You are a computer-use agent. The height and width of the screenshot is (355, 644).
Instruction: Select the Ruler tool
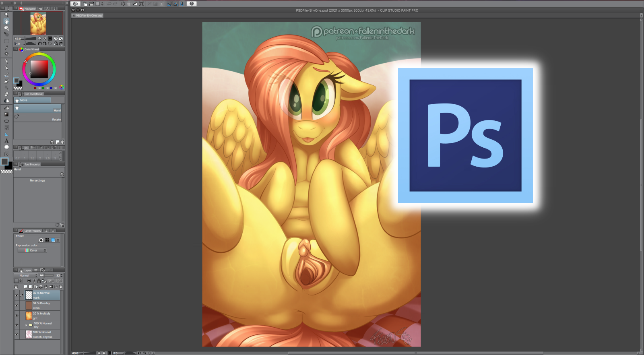[6, 134]
